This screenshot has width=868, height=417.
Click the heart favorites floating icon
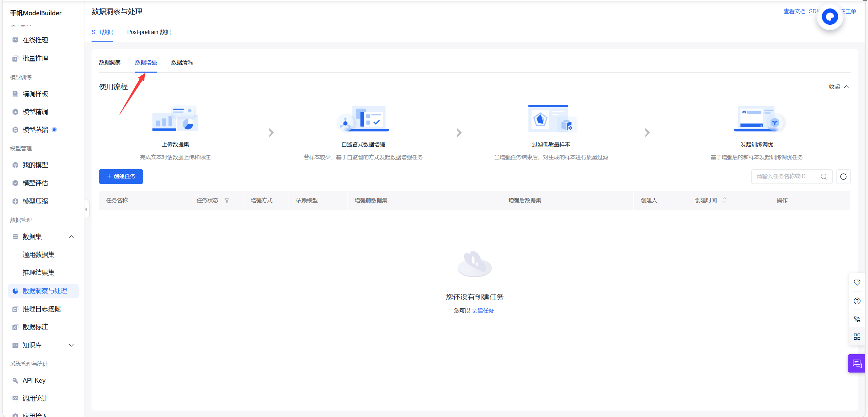857,283
